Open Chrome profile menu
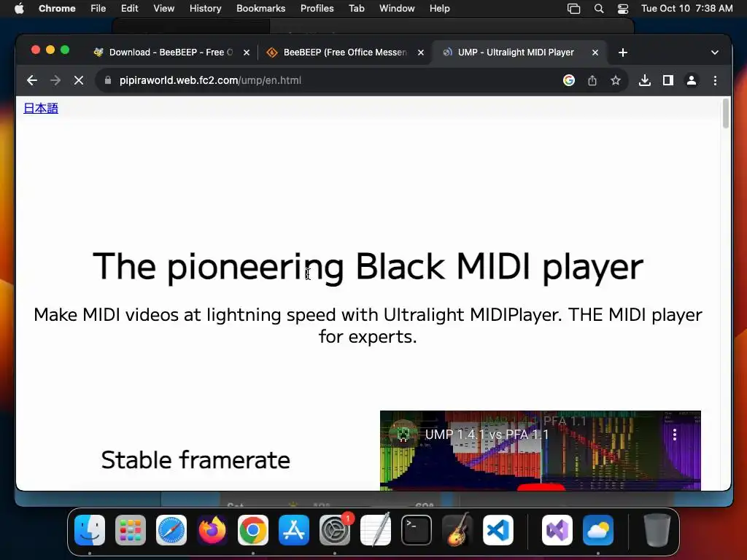This screenshot has height=560, width=747. (x=692, y=80)
